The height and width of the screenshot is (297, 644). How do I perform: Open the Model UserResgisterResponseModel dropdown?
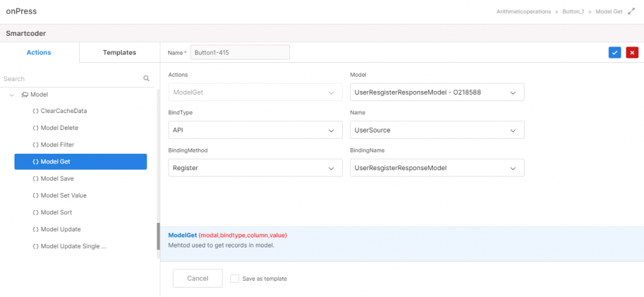pos(437,92)
